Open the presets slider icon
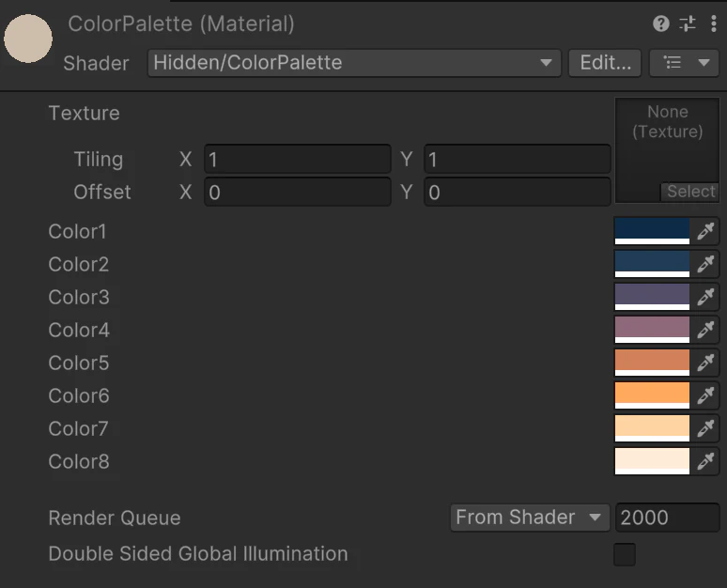Screen dimensions: 727x588 [688, 24]
